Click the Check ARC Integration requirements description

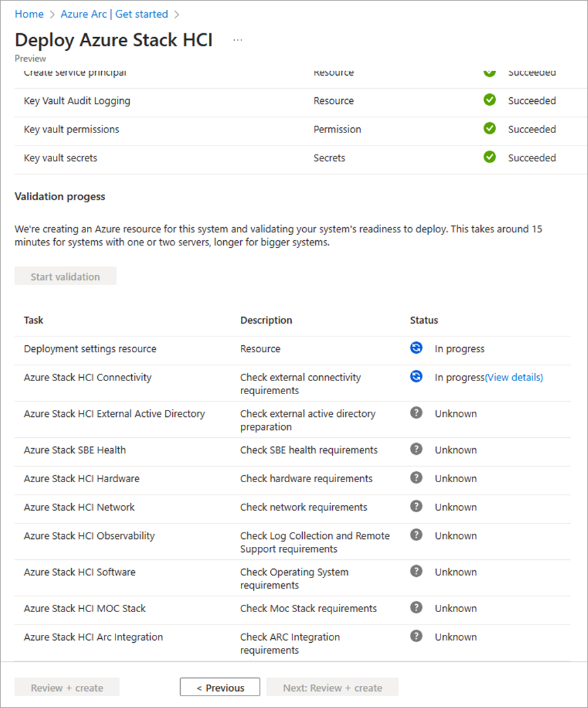[290, 643]
